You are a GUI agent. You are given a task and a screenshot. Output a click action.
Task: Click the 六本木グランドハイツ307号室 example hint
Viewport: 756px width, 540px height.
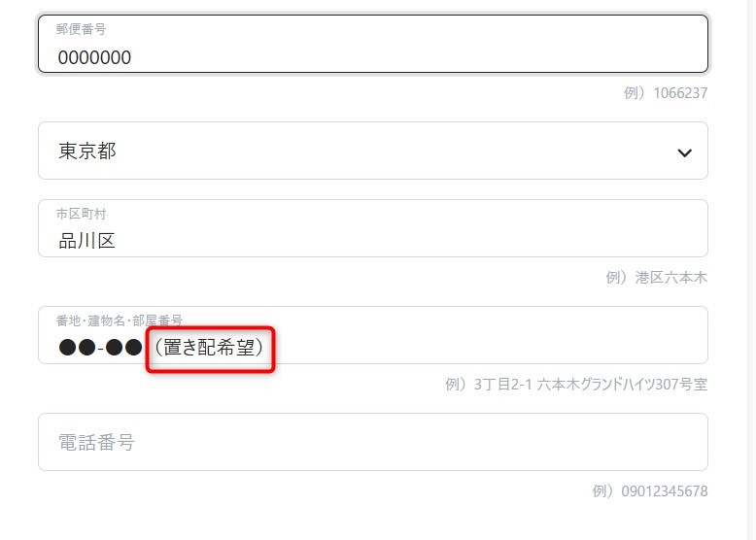pos(622,385)
